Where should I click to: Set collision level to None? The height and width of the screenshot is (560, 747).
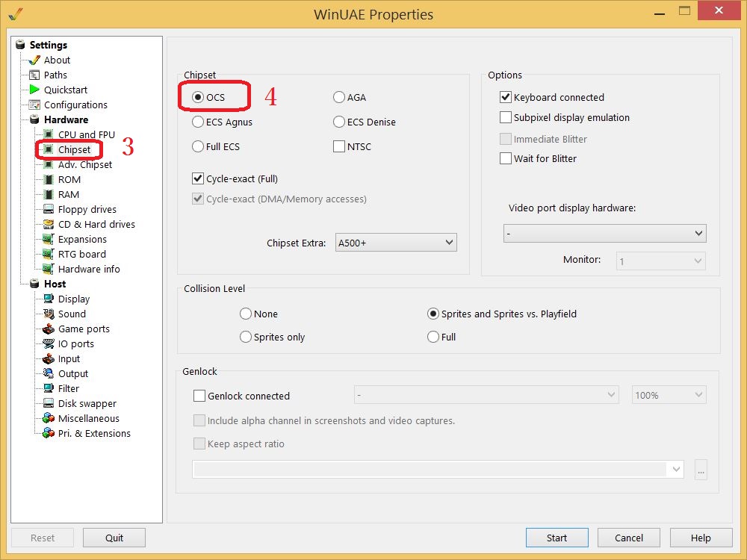(245, 314)
